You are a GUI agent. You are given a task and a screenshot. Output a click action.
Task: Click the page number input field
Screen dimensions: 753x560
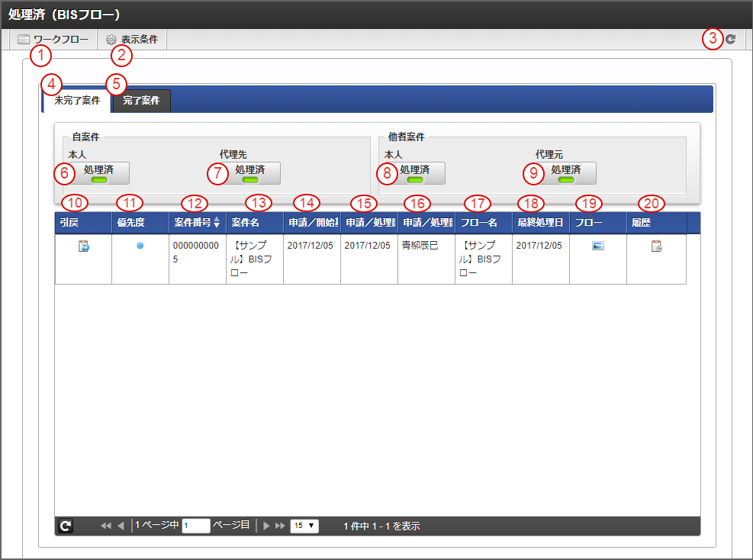pyautogui.click(x=196, y=526)
